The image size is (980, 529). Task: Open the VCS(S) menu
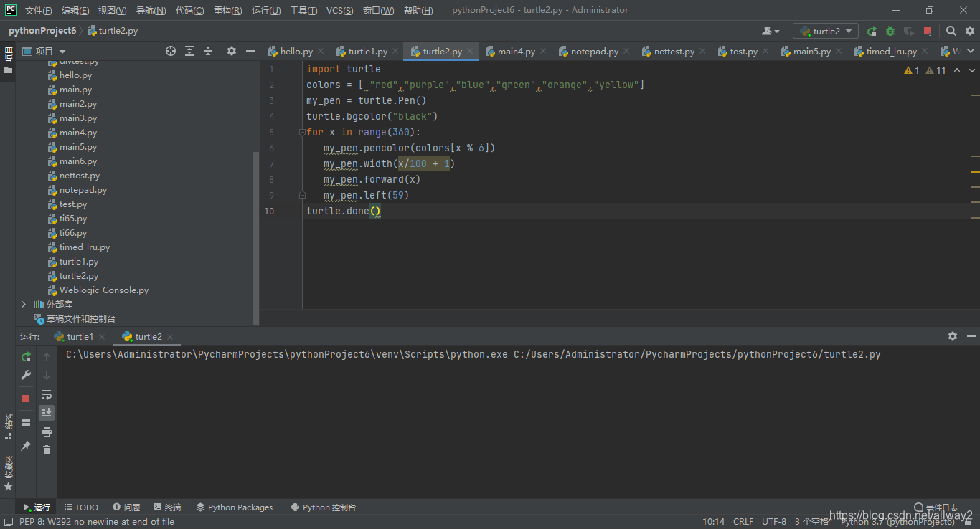(x=339, y=10)
